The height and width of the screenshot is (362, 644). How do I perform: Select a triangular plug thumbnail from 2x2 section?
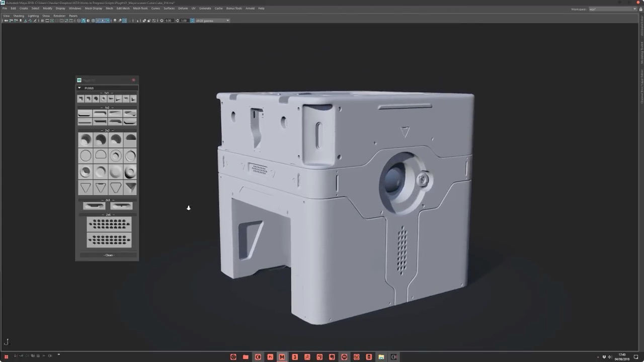coord(85,188)
